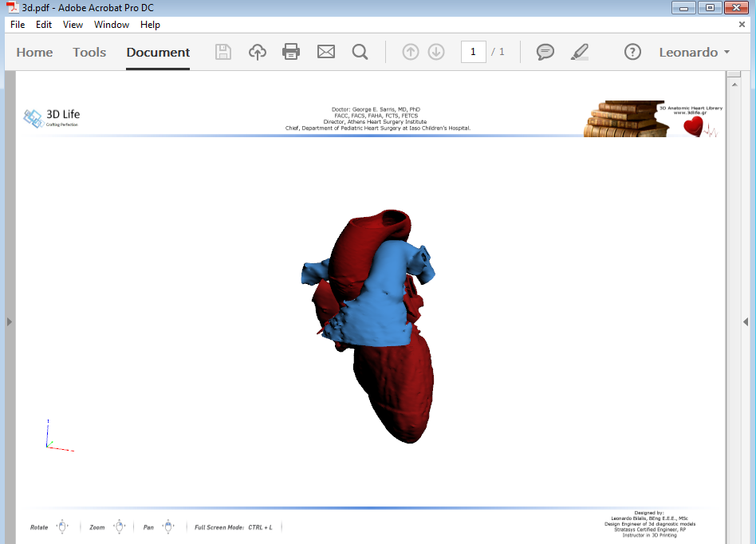Go to next page with down arrow
756x544 pixels.
[436, 52]
